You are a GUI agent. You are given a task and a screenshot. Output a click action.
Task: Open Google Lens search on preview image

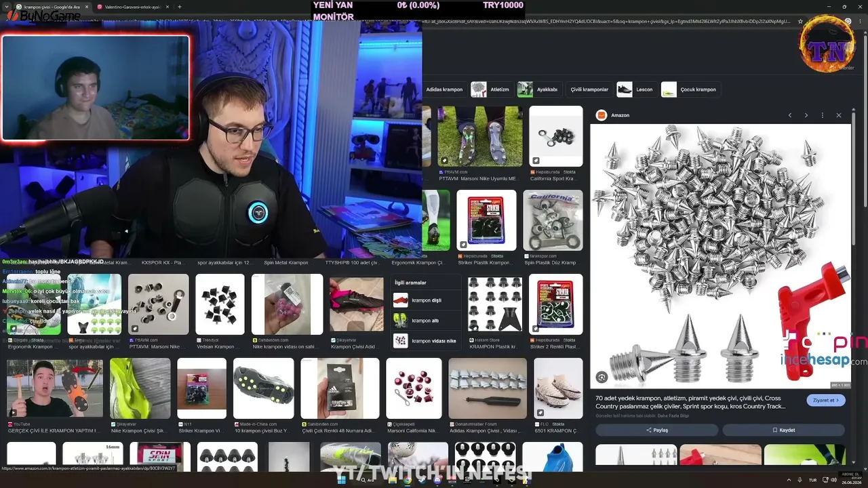601,378
